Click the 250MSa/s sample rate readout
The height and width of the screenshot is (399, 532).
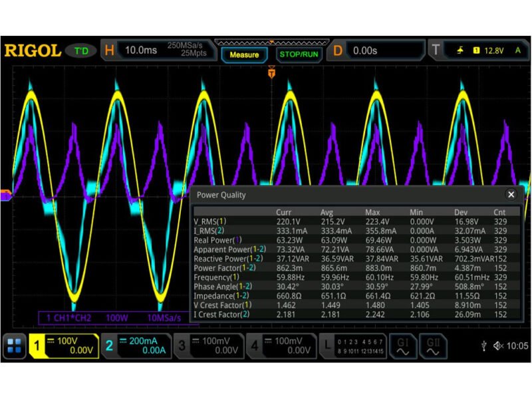185,45
